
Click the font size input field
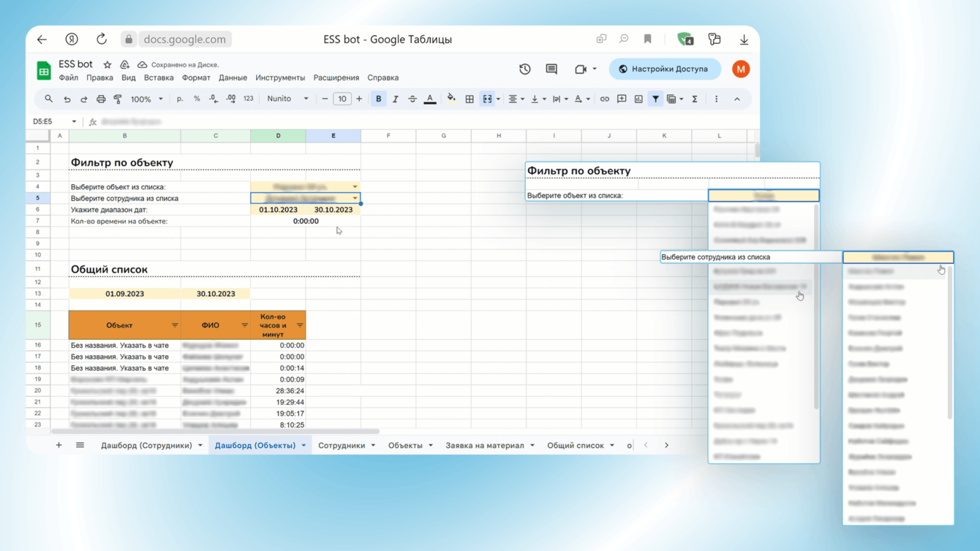[342, 99]
